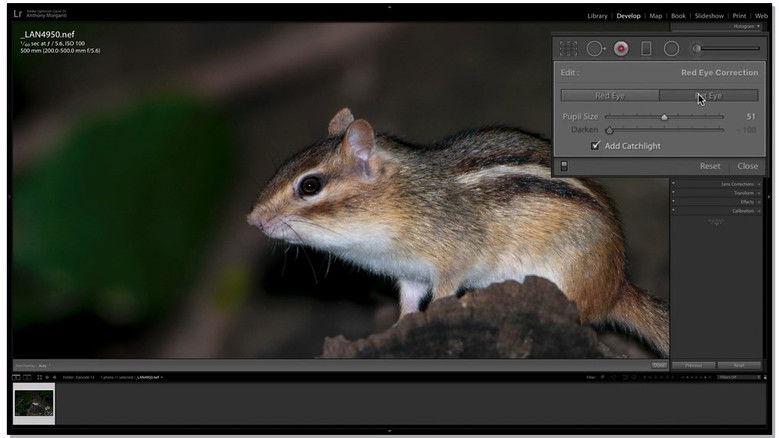Viewport: 779px width, 438px height.
Task: Switch to Red Eye mode
Action: [x=609, y=96]
